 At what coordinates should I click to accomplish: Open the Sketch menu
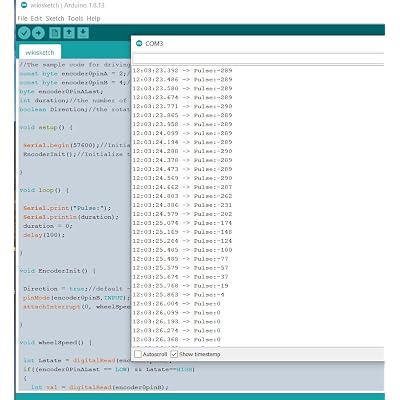click(55, 18)
